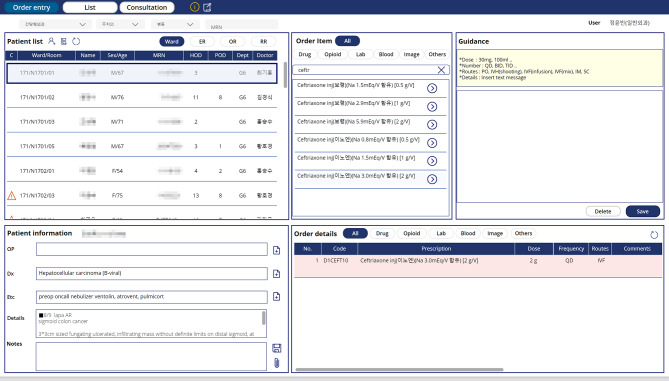
Task: Attach a file with the paperclip icon
Action: (276, 363)
